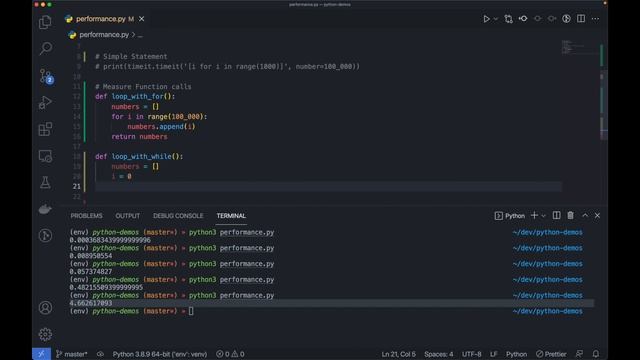Image resolution: width=640 pixels, height=360 pixels.
Task: Split the terminal pane
Action: [x=556, y=215]
